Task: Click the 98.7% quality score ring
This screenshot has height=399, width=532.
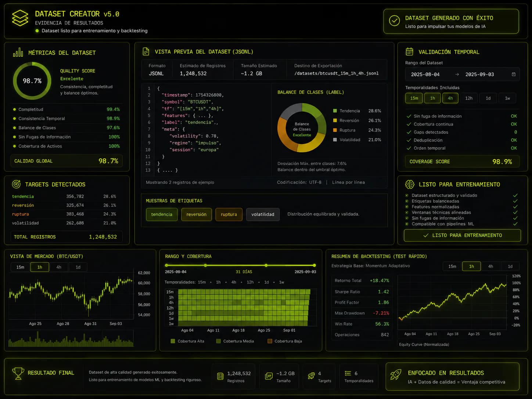Action: coord(32,81)
